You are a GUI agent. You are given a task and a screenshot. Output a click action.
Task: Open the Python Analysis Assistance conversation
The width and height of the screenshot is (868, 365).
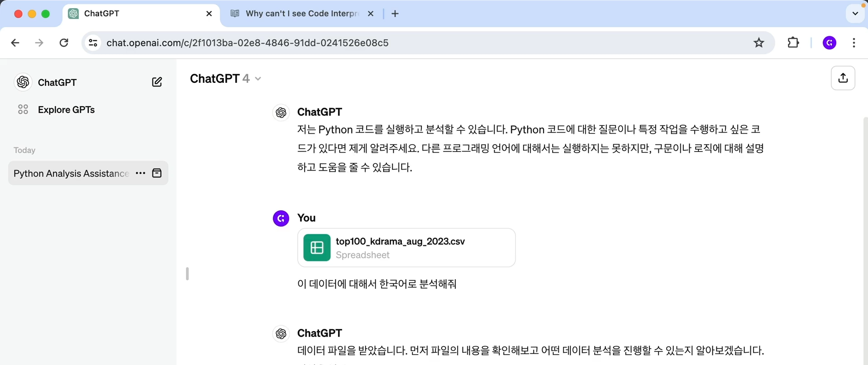pyautogui.click(x=71, y=173)
